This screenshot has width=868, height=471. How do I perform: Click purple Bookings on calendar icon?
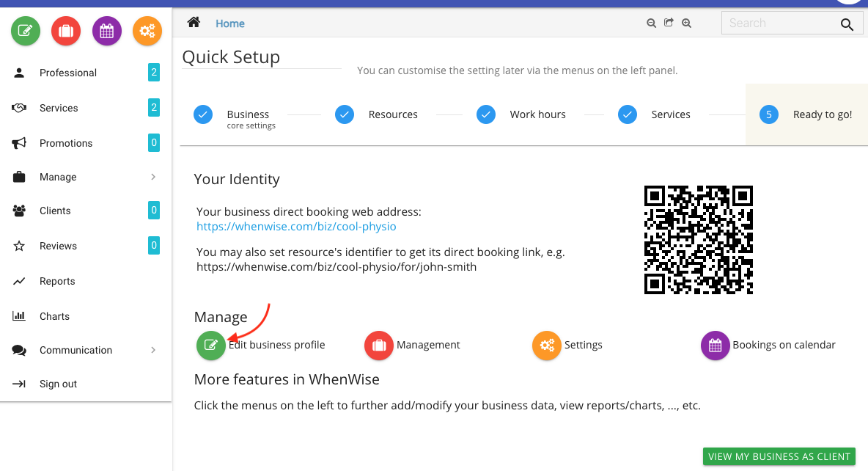[716, 345]
